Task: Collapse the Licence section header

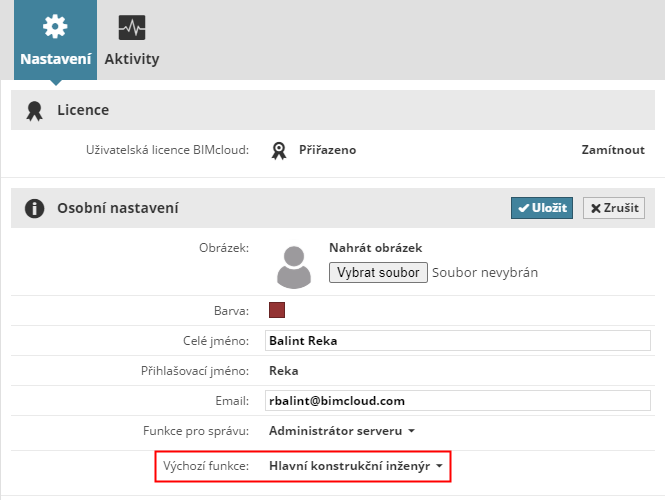Action: (300, 110)
